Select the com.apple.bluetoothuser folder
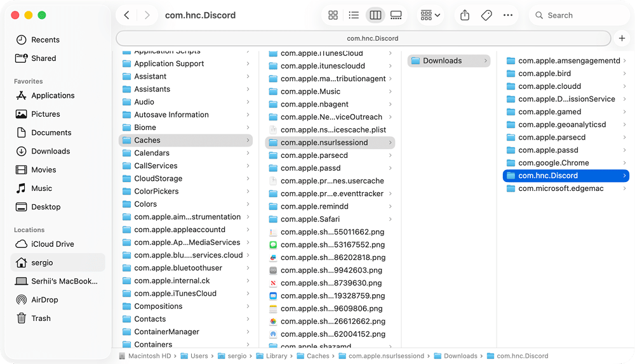This screenshot has width=635, height=364. (x=186, y=268)
